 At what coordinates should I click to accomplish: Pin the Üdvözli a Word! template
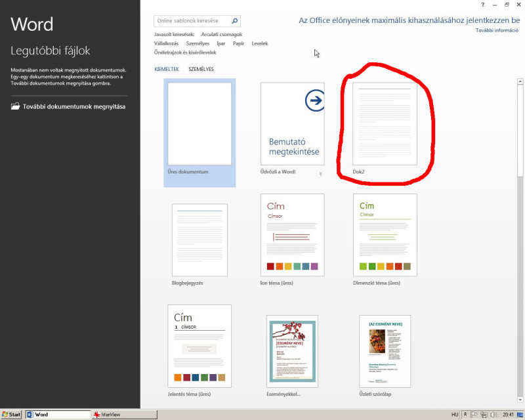[321, 174]
